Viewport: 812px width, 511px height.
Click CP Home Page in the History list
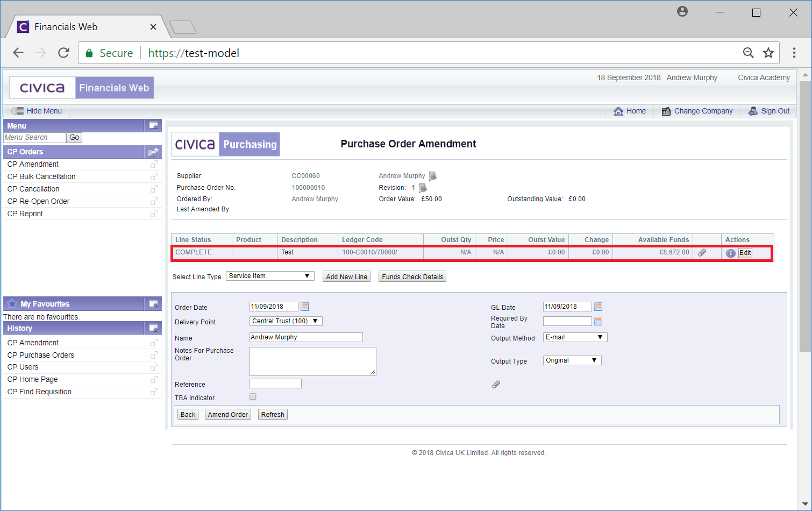(32, 379)
